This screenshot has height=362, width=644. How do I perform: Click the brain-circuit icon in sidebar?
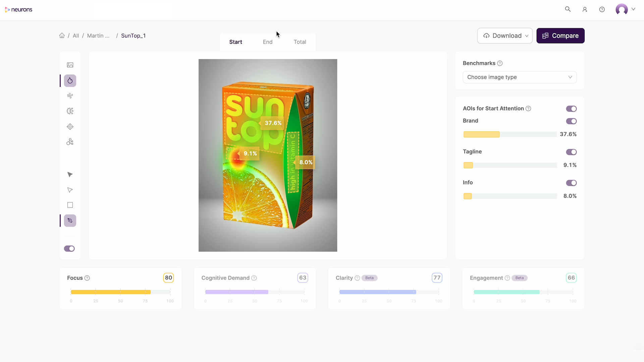click(70, 111)
